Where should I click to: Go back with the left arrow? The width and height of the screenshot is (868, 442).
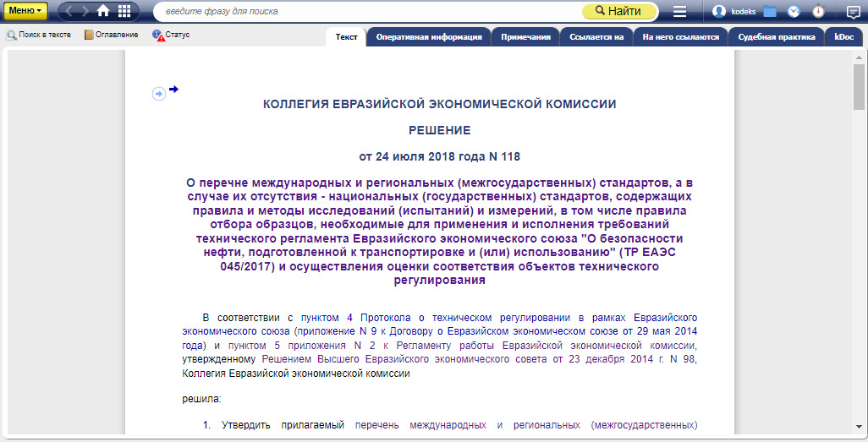click(69, 10)
